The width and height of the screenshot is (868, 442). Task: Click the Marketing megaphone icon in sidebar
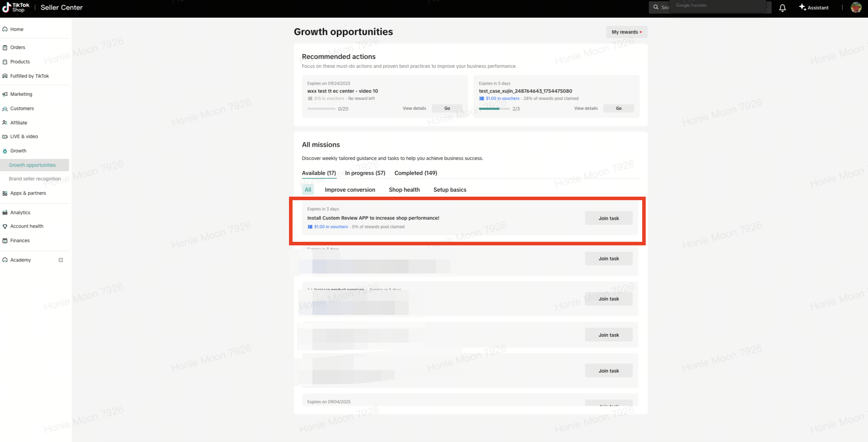point(5,94)
